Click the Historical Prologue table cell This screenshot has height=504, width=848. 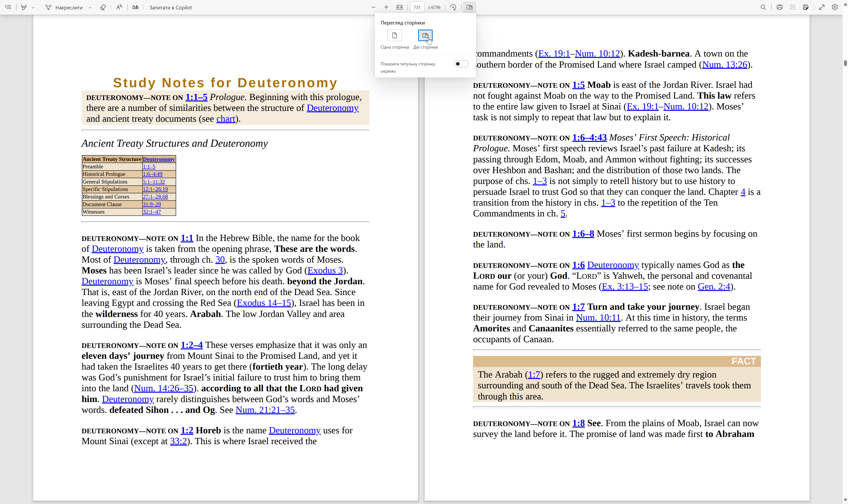pos(112,174)
